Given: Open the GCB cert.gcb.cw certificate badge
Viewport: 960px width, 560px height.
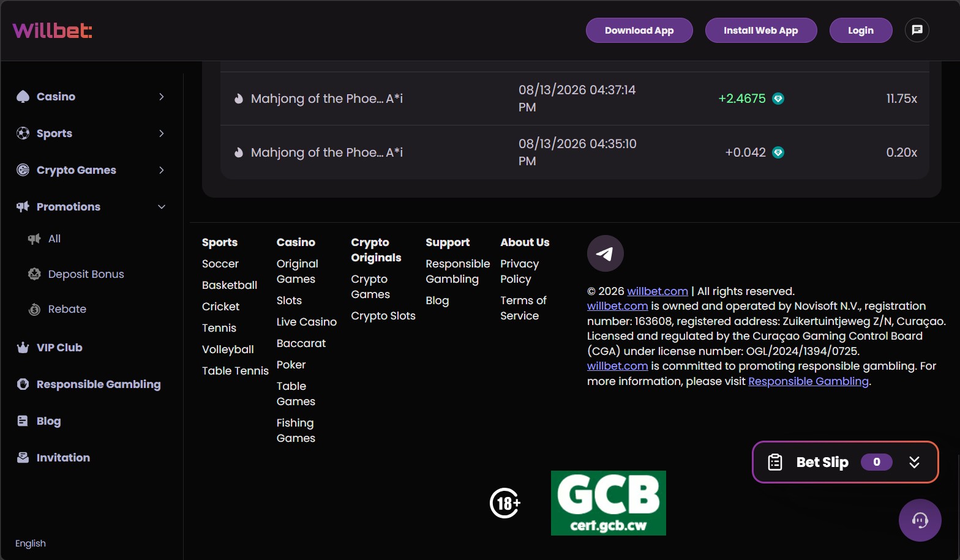Looking at the screenshot, I should point(609,503).
